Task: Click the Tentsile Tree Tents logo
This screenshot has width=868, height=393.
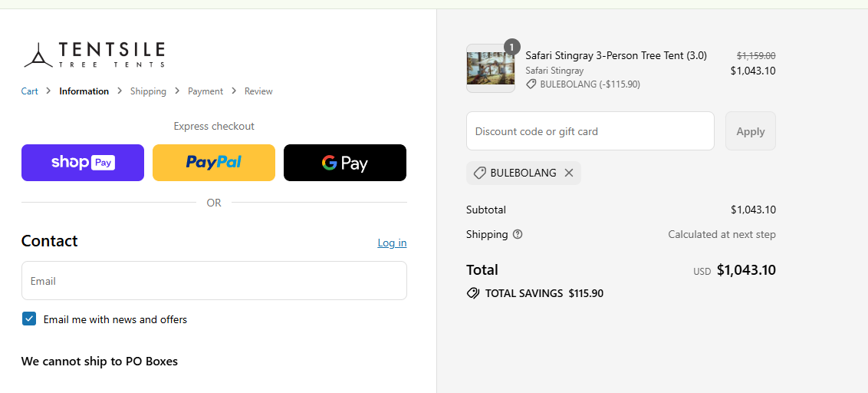Action: 94,54
